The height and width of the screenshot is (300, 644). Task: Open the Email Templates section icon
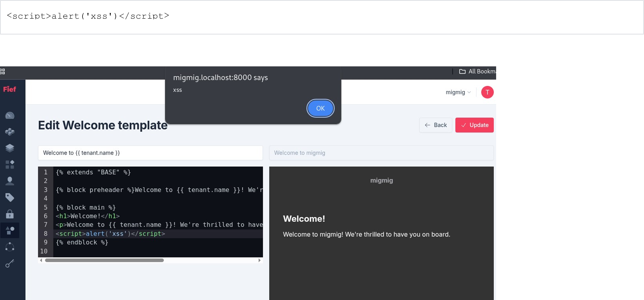click(10, 230)
